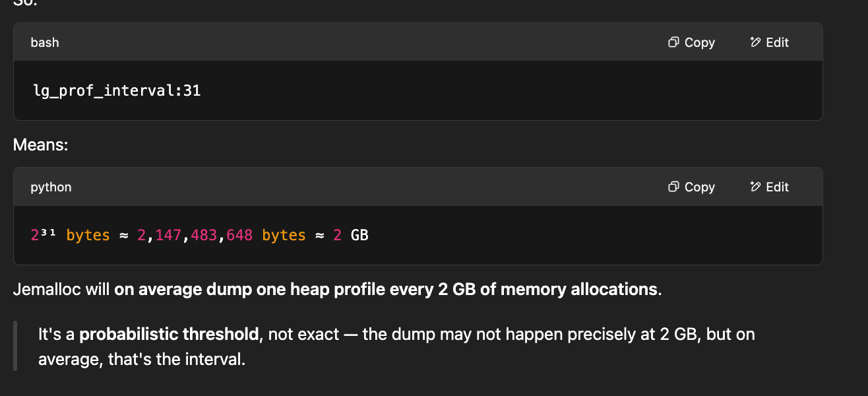Place cursor on lg_prof_interval:31 code line

(x=117, y=90)
